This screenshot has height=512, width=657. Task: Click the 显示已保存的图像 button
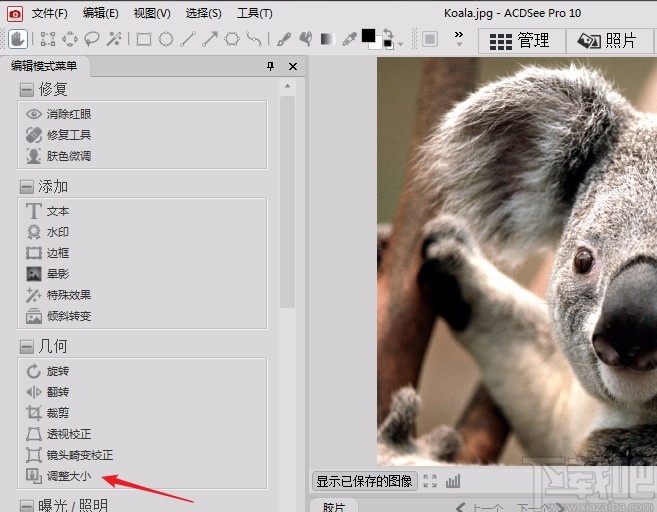364,481
